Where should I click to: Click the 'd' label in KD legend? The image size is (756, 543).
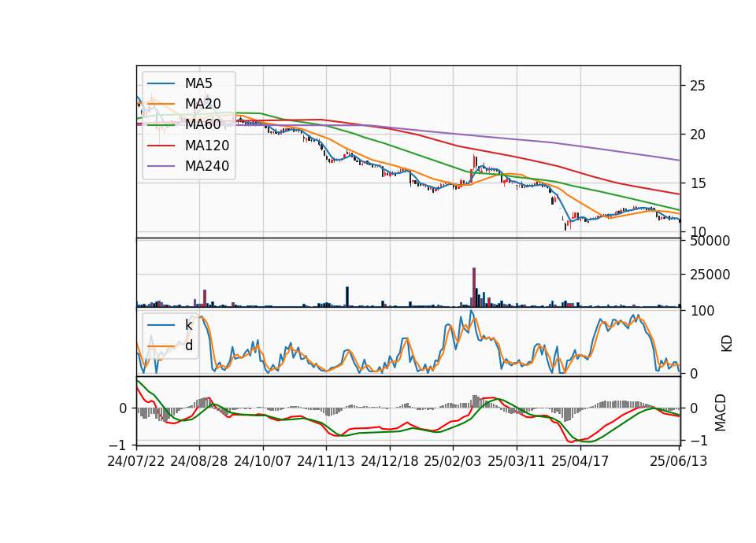(x=189, y=345)
